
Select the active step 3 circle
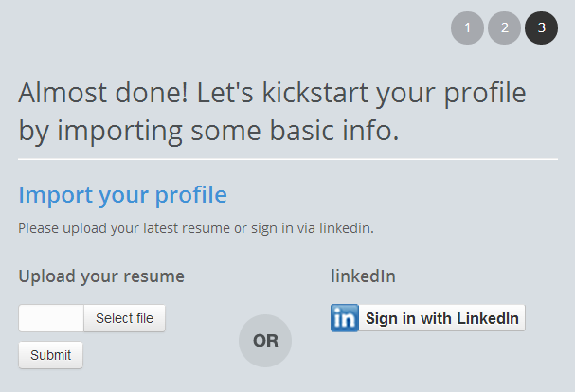click(541, 27)
